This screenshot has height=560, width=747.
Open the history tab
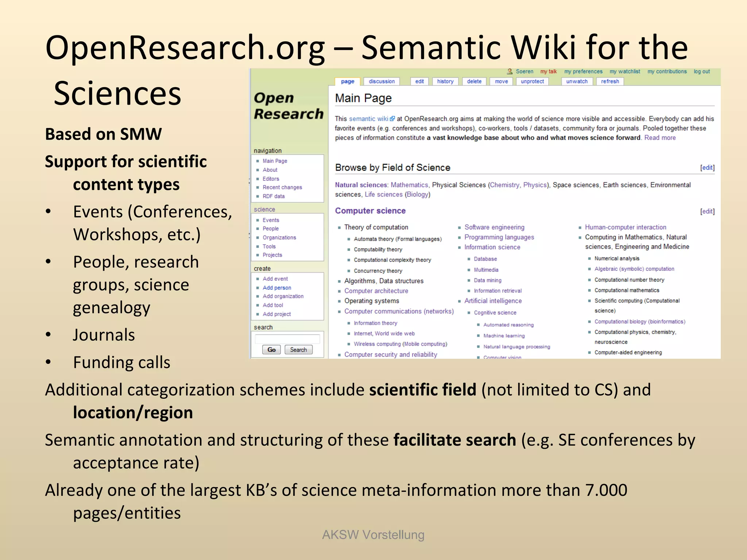tap(445, 81)
